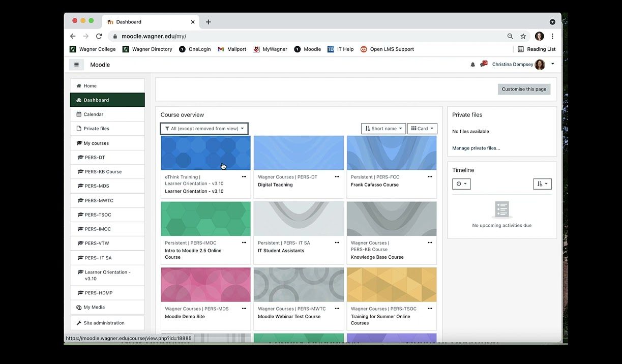Open the Chrome three-dot menu

[552, 36]
